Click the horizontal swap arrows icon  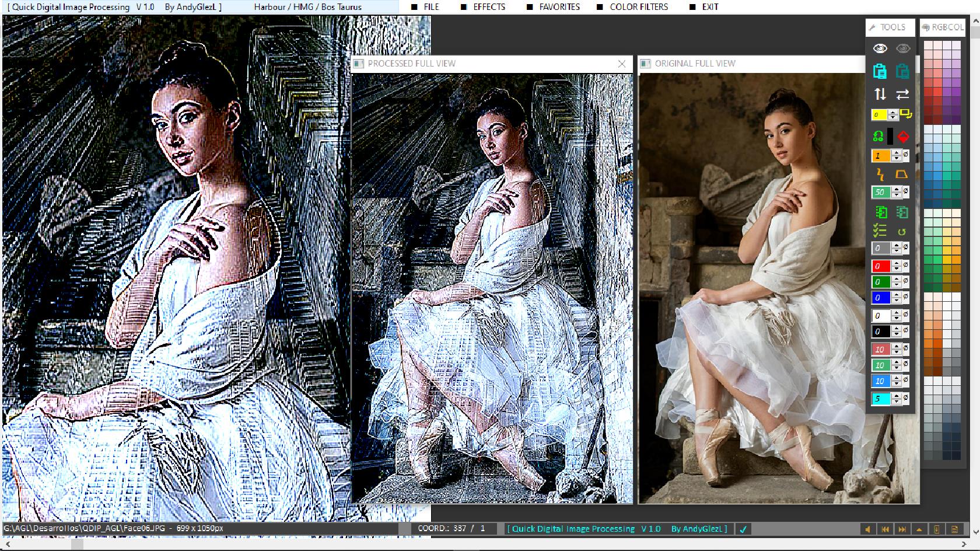pyautogui.click(x=902, y=93)
